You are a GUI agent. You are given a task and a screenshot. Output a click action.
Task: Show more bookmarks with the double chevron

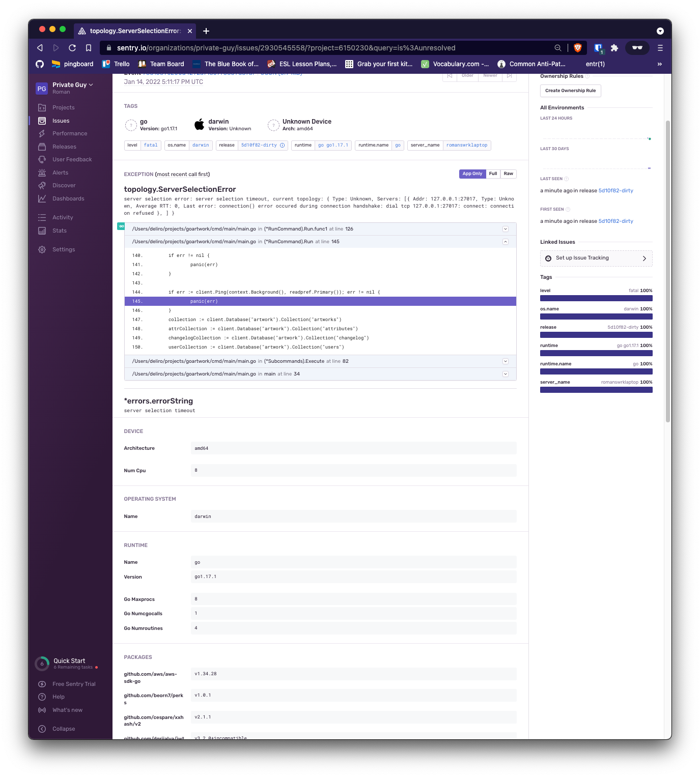coord(660,64)
